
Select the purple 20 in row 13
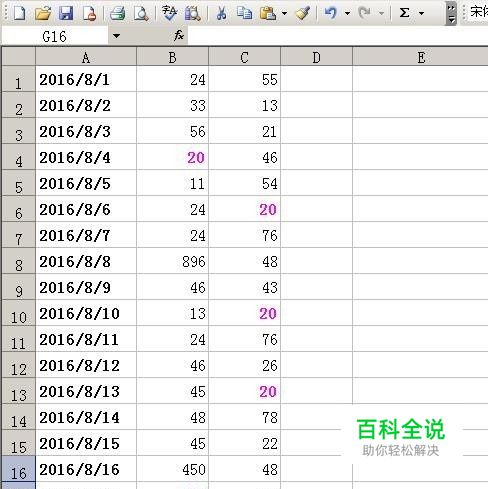pyautogui.click(x=244, y=391)
